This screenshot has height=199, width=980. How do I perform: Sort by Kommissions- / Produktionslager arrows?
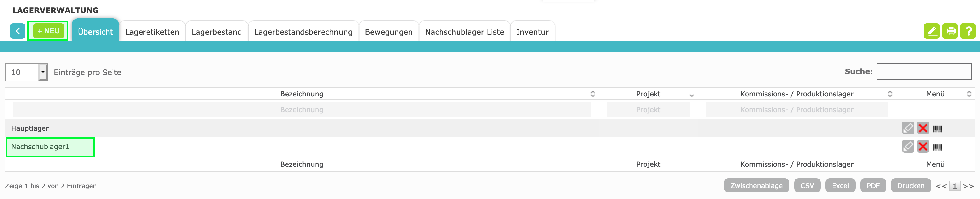889,94
